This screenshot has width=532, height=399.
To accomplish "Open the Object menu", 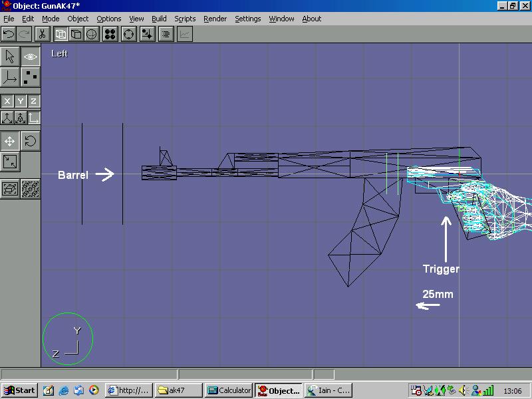I will click(x=78, y=19).
